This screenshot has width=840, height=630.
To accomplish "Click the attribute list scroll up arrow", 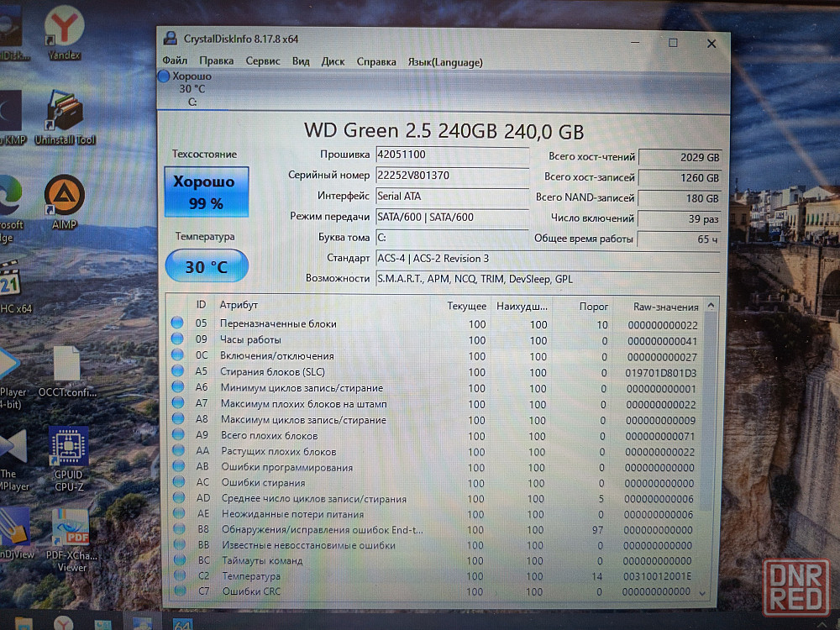I will 711,306.
